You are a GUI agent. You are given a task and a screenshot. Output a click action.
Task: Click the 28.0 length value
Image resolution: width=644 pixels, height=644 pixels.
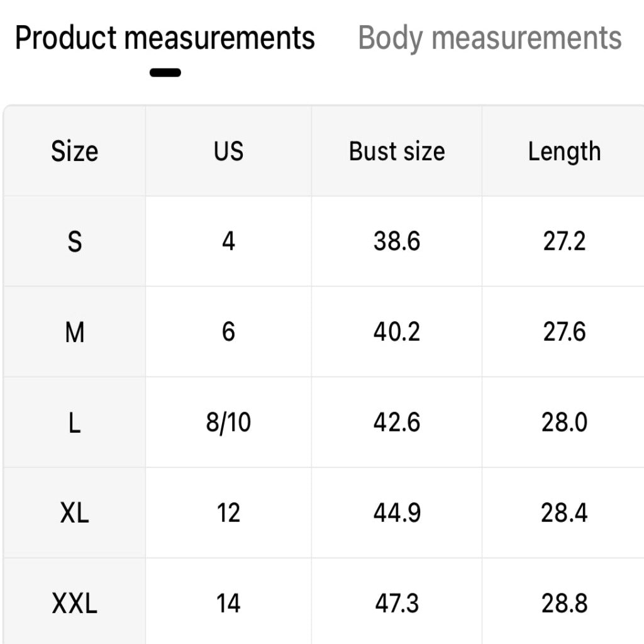[564, 423]
